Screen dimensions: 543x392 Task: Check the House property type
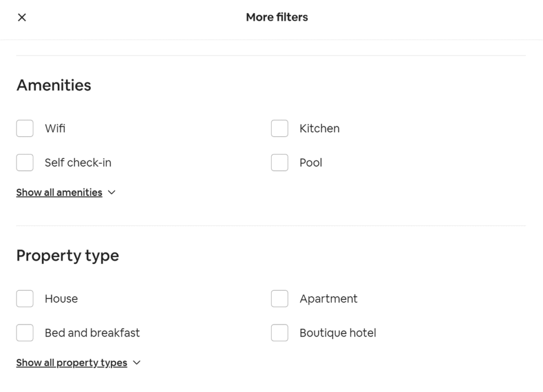click(x=25, y=298)
